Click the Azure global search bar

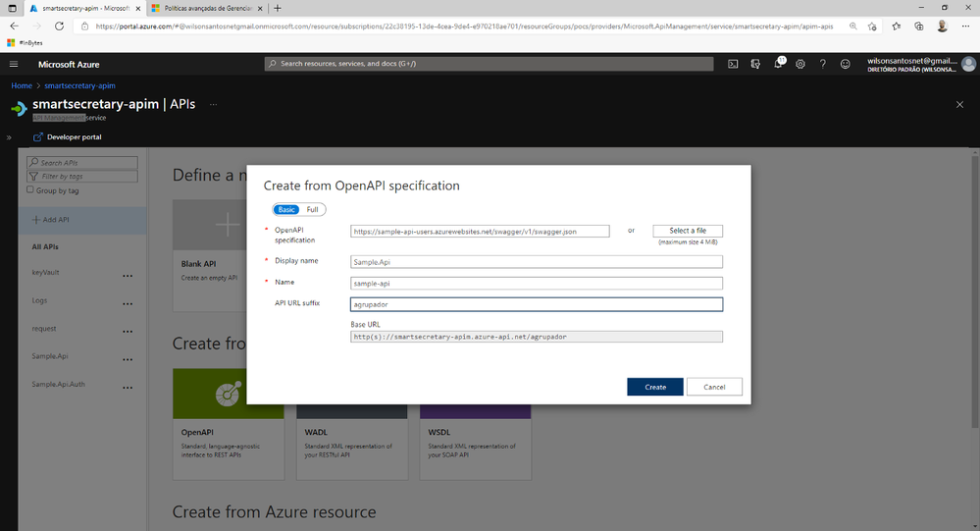click(x=489, y=64)
